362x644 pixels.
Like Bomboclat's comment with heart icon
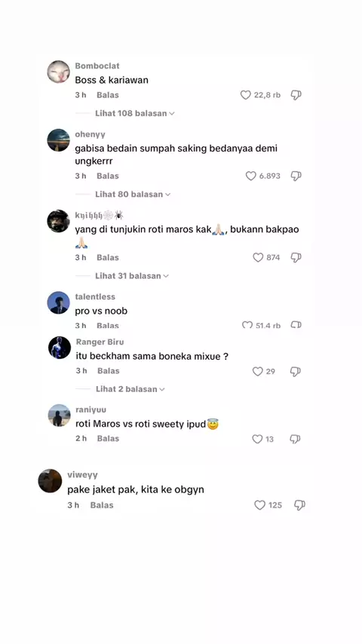245,95
